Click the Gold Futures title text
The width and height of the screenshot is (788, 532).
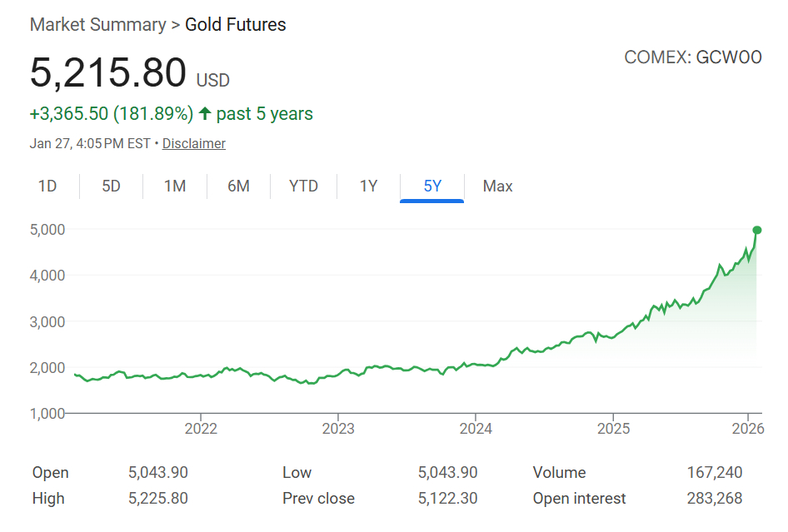click(235, 25)
